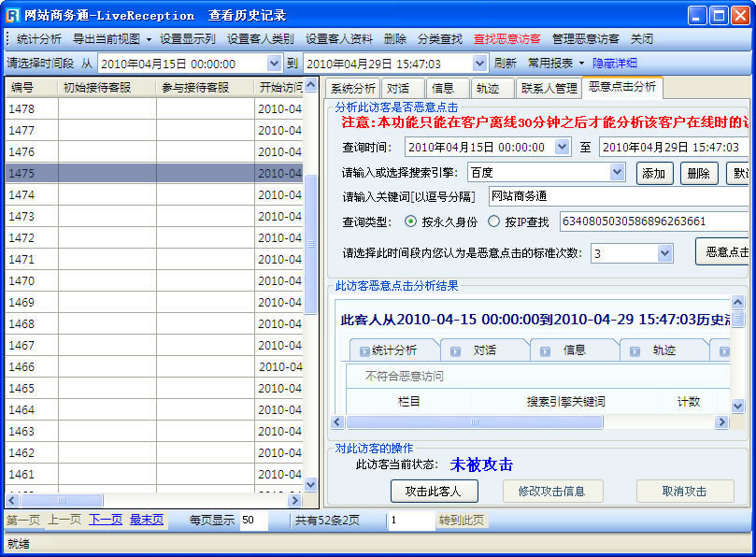The width and height of the screenshot is (756, 557).
Task: Click the result panel's horizontal scrollbar thumb
Action: click(475, 422)
